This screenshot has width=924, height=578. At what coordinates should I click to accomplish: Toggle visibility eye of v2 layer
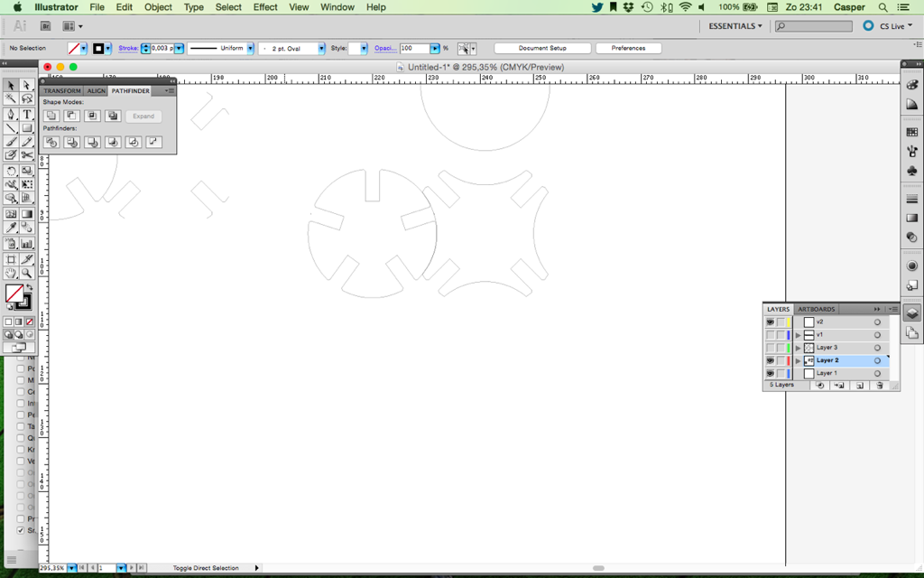tap(770, 322)
